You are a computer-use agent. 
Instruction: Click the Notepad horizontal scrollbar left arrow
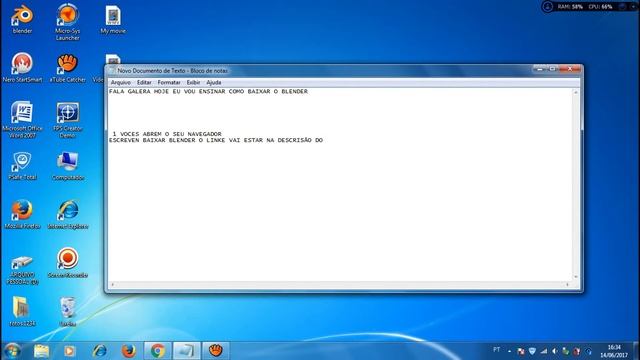tap(113, 284)
